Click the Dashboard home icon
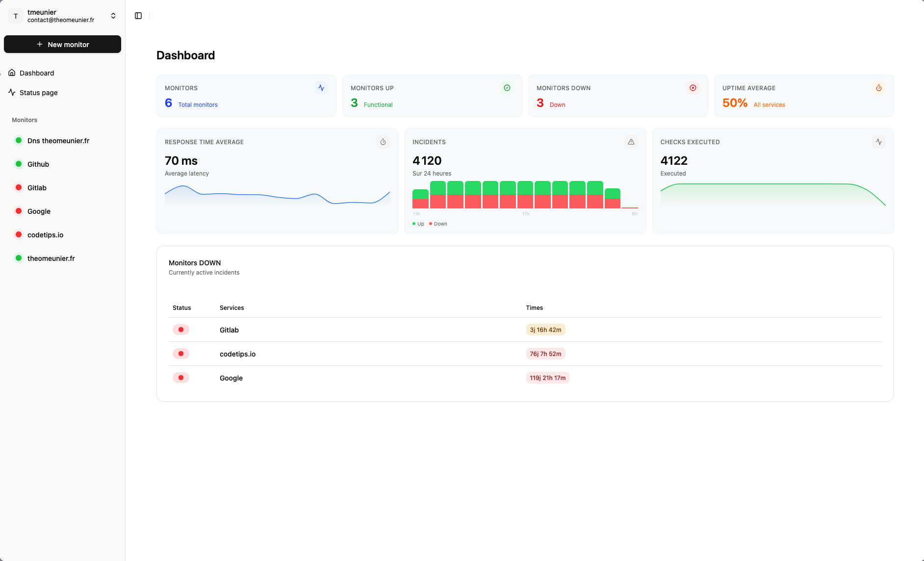This screenshot has width=924, height=561. (12, 73)
